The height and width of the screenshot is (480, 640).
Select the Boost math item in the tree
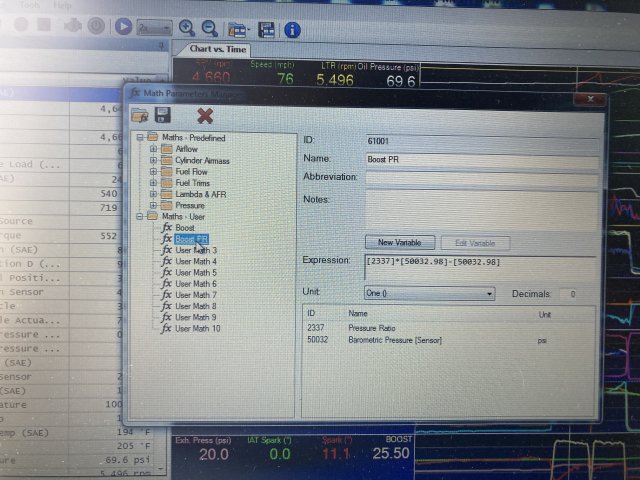click(x=184, y=228)
